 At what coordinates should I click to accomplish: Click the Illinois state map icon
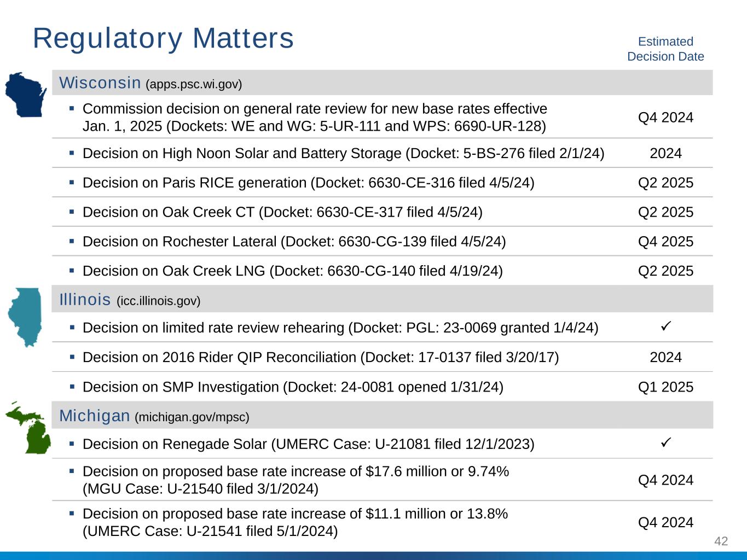(26, 317)
